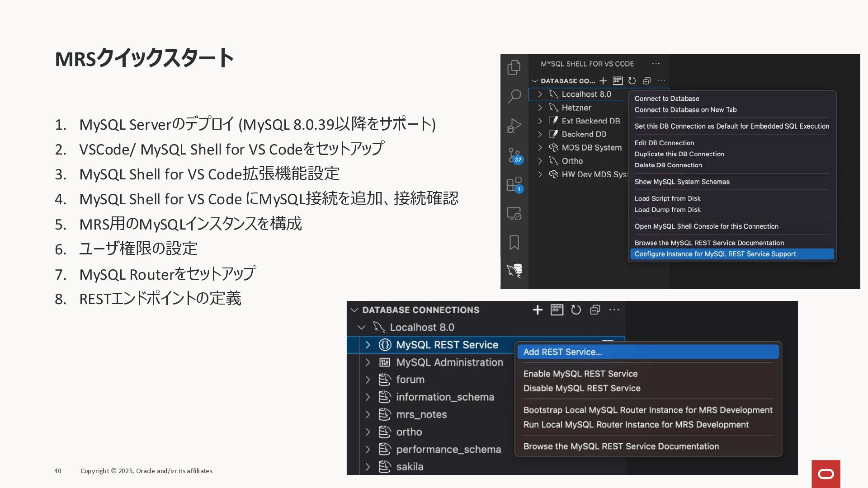Open the Bookmarks icon in the activity bar

coord(514,243)
